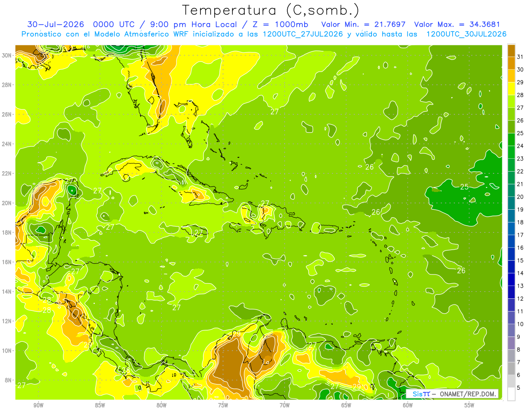Pick the white swatch below legend value 5
Screen dimensions: 532x411
click(511, 394)
